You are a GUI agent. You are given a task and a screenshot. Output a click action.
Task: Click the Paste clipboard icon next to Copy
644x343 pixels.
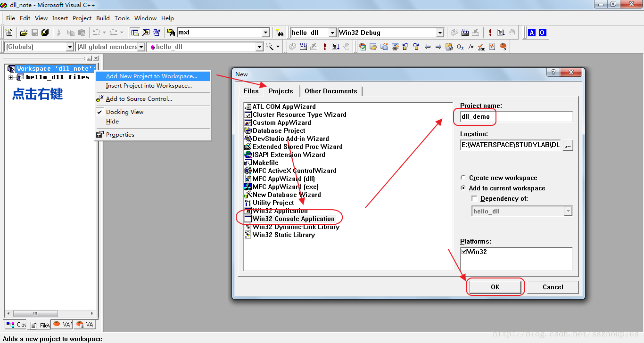(x=82, y=33)
